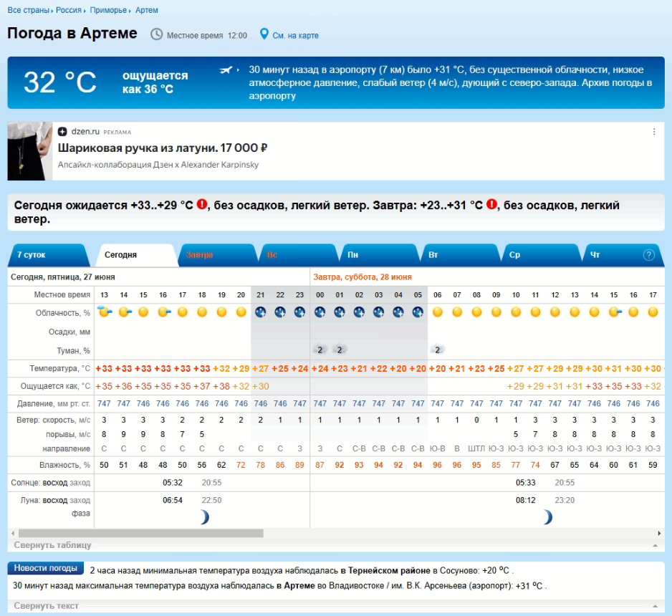Image resolution: width=672 pixels, height=616 pixels.
Task: Click 'ШТЛ' wind direction cell
Action: pos(476,448)
